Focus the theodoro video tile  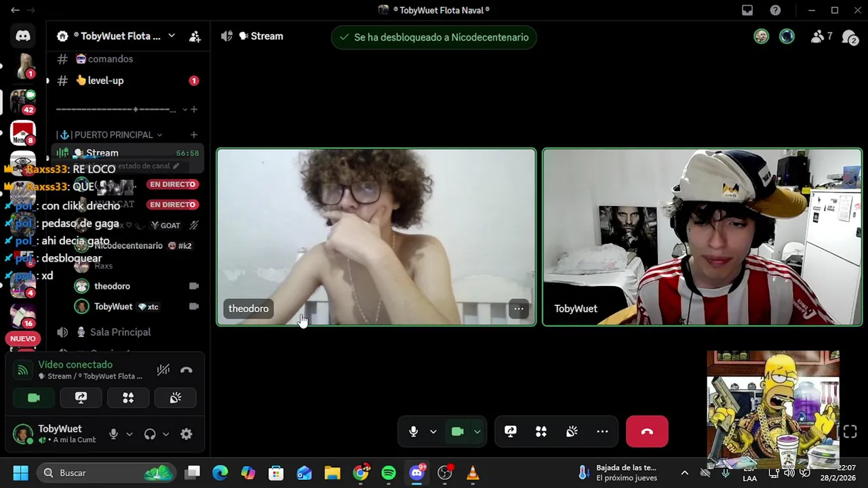click(376, 237)
